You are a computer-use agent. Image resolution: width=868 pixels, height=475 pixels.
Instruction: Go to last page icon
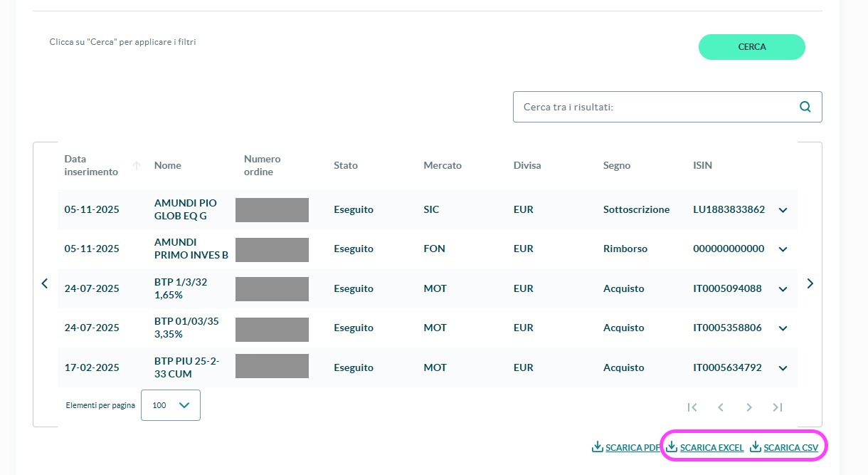[x=778, y=407]
